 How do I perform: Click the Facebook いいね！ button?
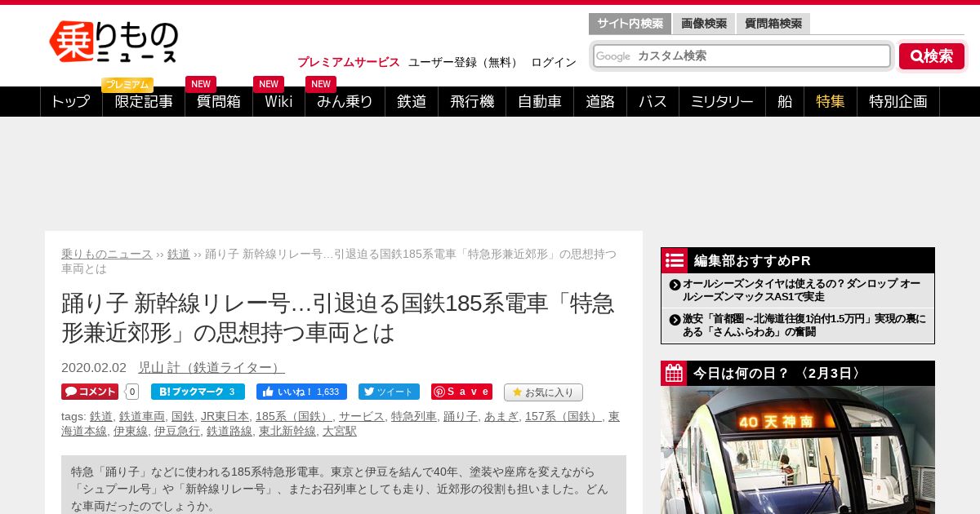pos(301,392)
